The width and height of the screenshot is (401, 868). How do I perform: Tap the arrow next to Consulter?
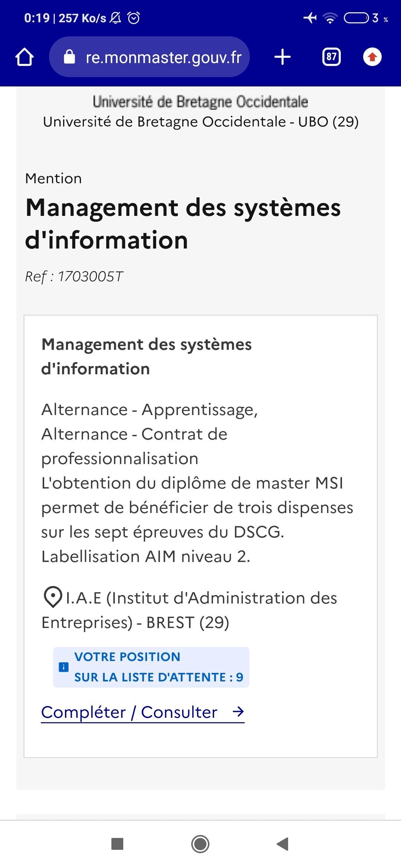(x=238, y=711)
